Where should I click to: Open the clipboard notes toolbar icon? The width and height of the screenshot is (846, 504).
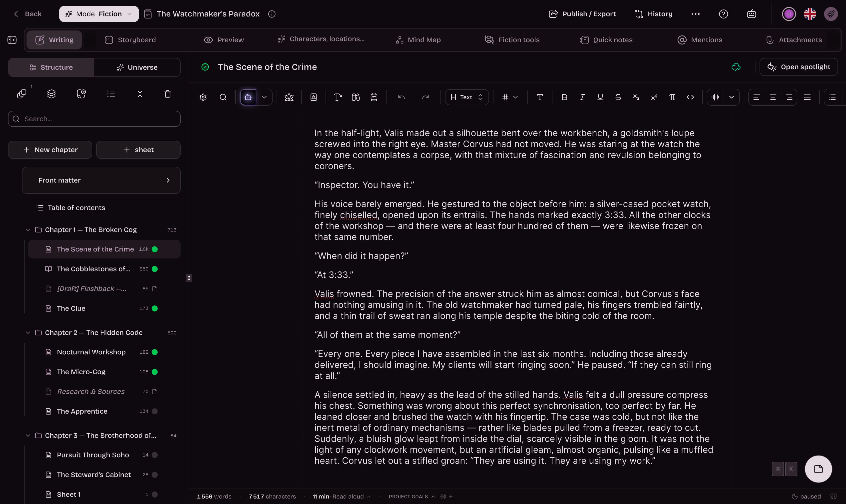click(374, 97)
